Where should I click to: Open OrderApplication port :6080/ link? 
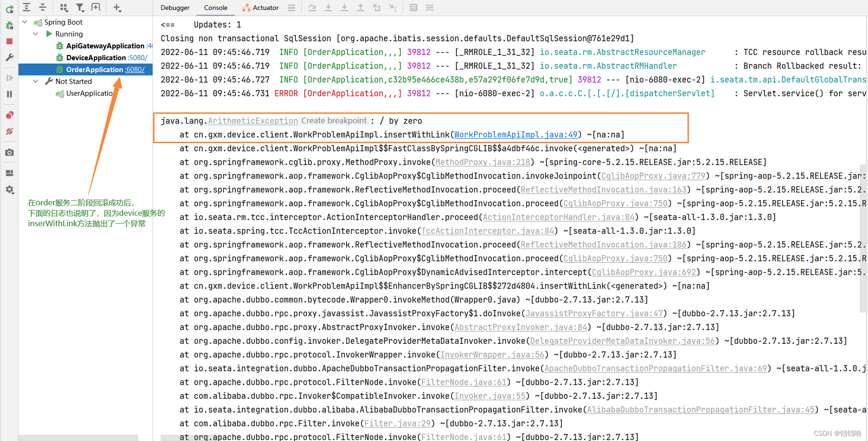pos(135,69)
